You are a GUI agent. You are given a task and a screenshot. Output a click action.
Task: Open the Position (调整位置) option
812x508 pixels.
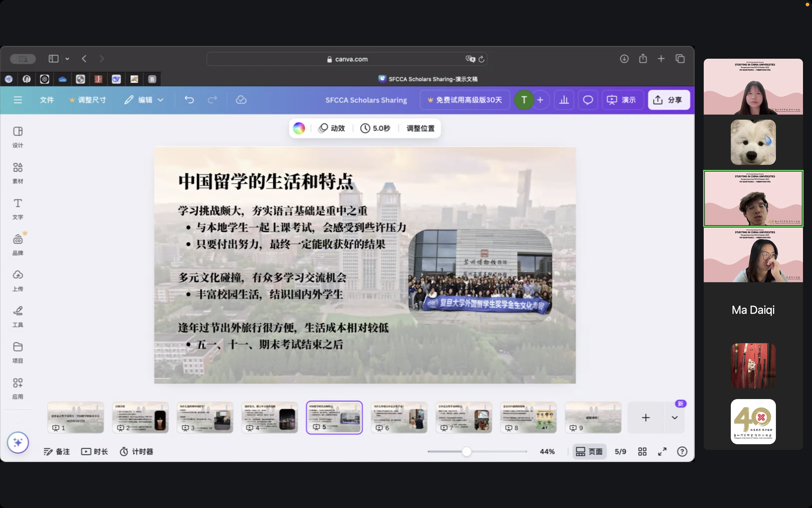tap(420, 128)
